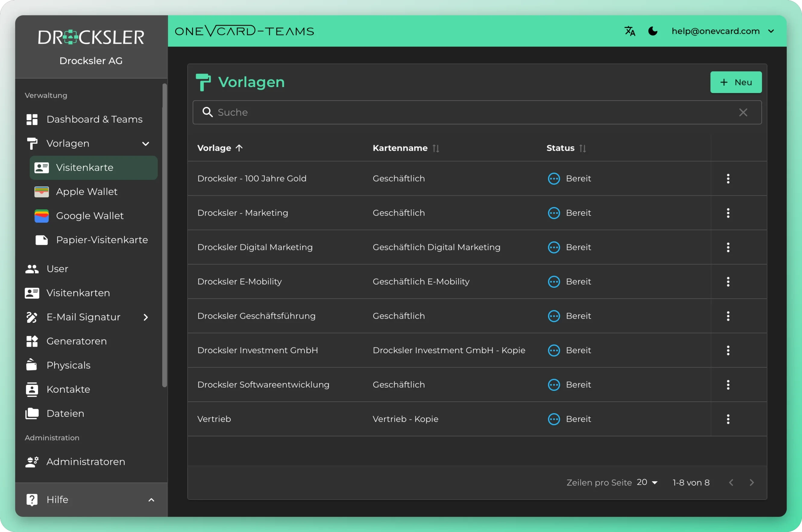802x532 pixels.
Task: Open Google Wallet templates
Action: point(94,216)
